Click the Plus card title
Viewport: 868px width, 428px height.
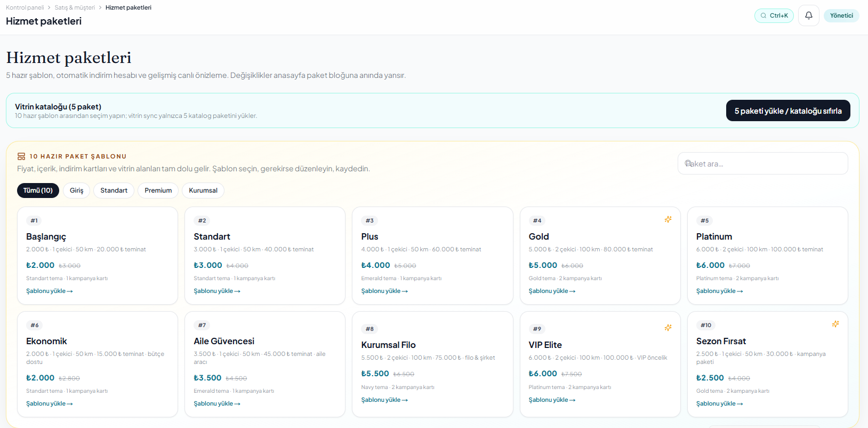pos(369,236)
